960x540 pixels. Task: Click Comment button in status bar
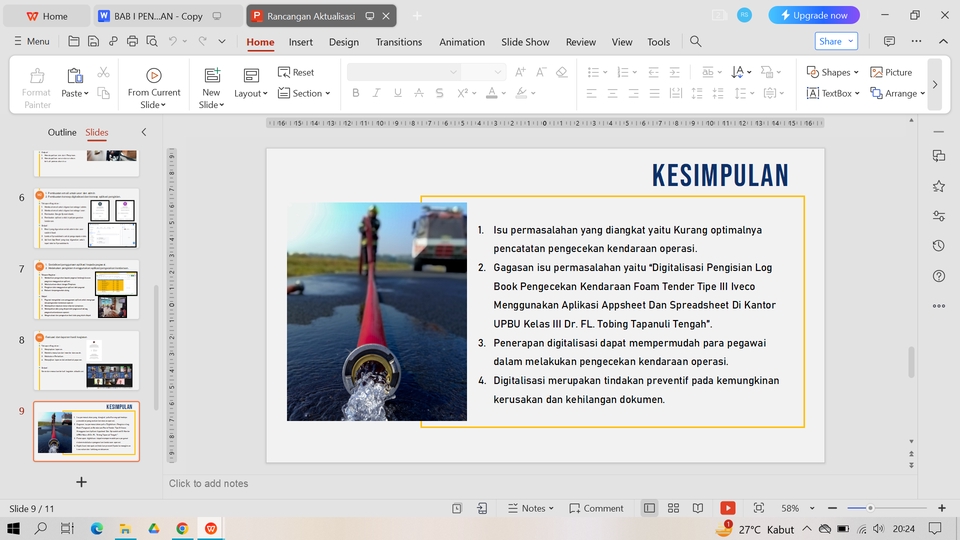[x=596, y=508]
